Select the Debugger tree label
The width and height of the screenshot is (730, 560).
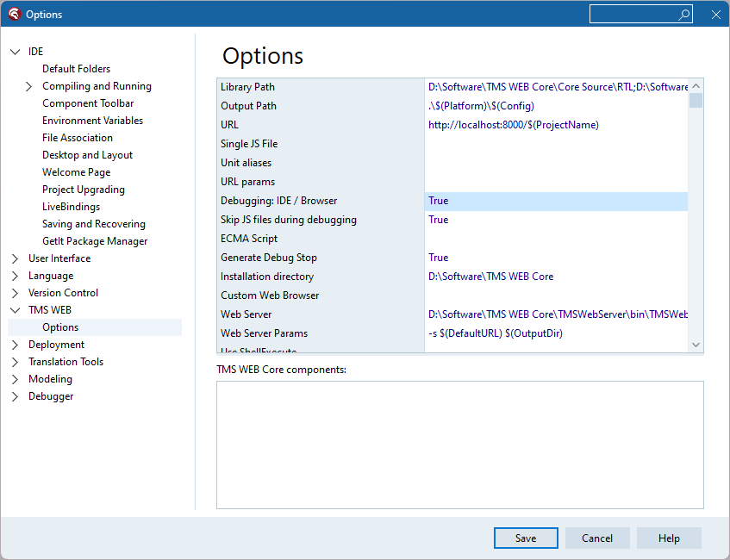(51, 396)
